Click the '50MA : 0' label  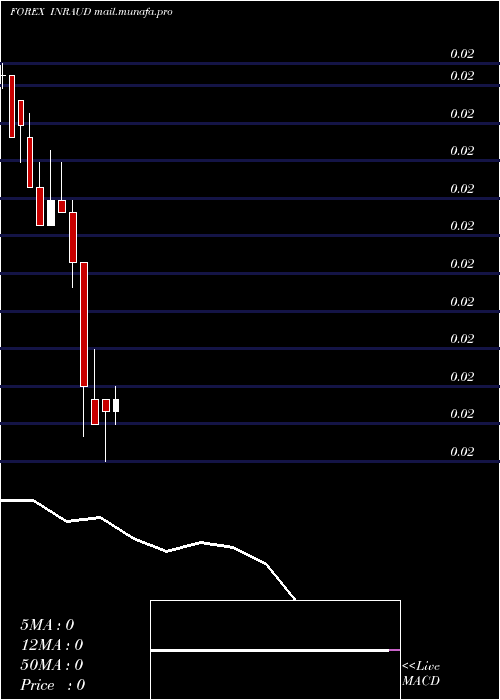[51, 665]
